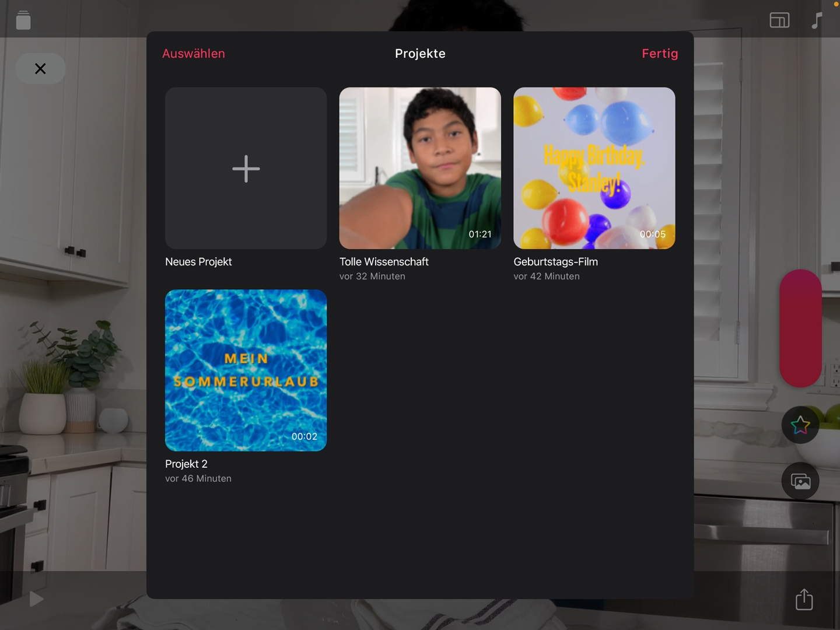840x630 pixels.
Task: Open the layout panel icon
Action: 779,20
